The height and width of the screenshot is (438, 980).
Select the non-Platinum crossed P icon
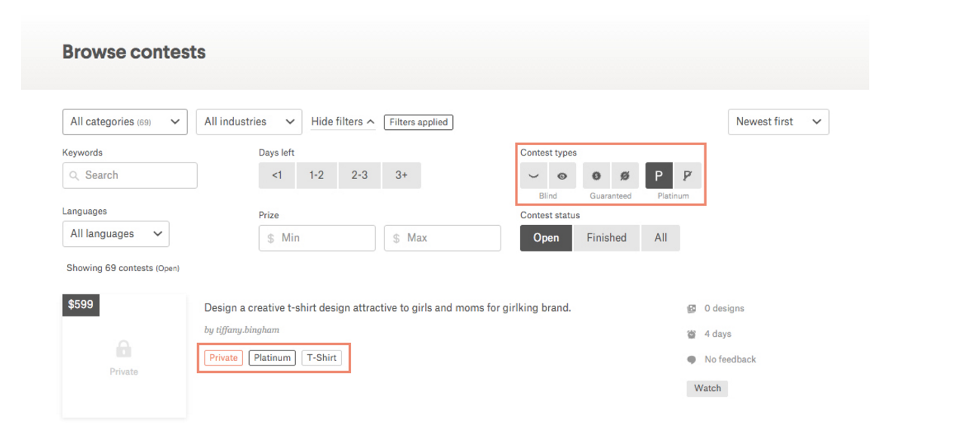click(687, 176)
